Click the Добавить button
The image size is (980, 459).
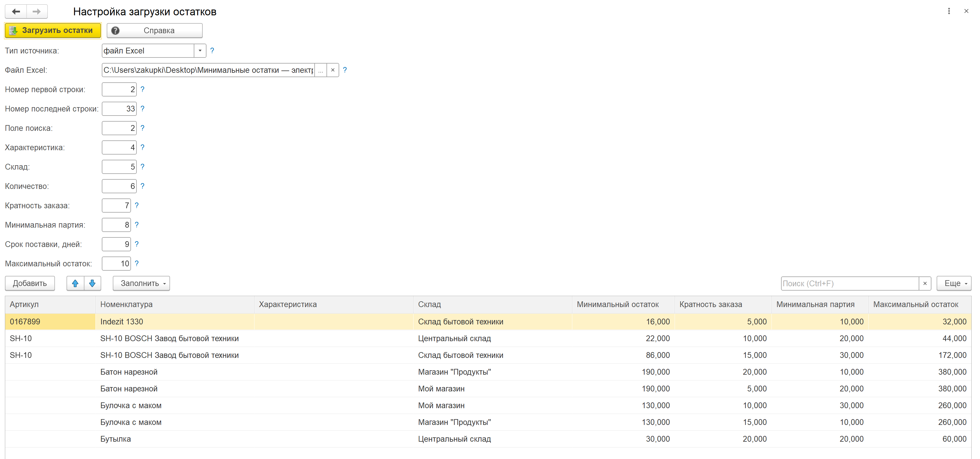point(30,283)
